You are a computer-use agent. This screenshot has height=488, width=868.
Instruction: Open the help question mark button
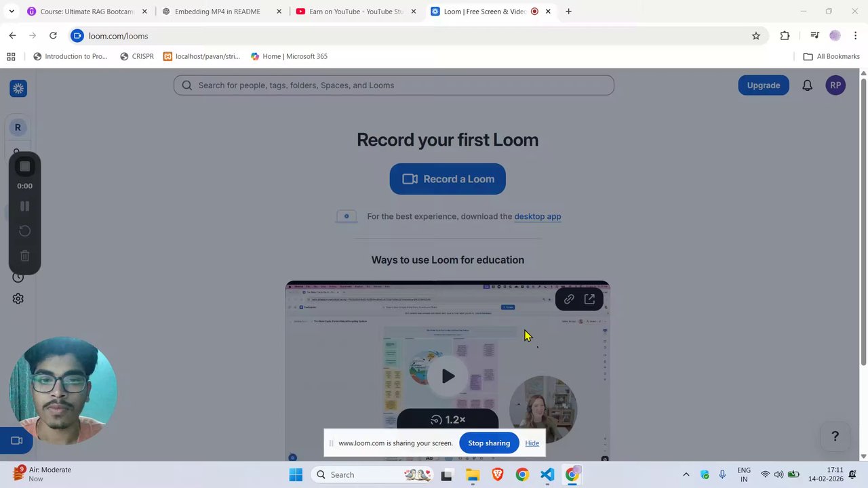835,436
